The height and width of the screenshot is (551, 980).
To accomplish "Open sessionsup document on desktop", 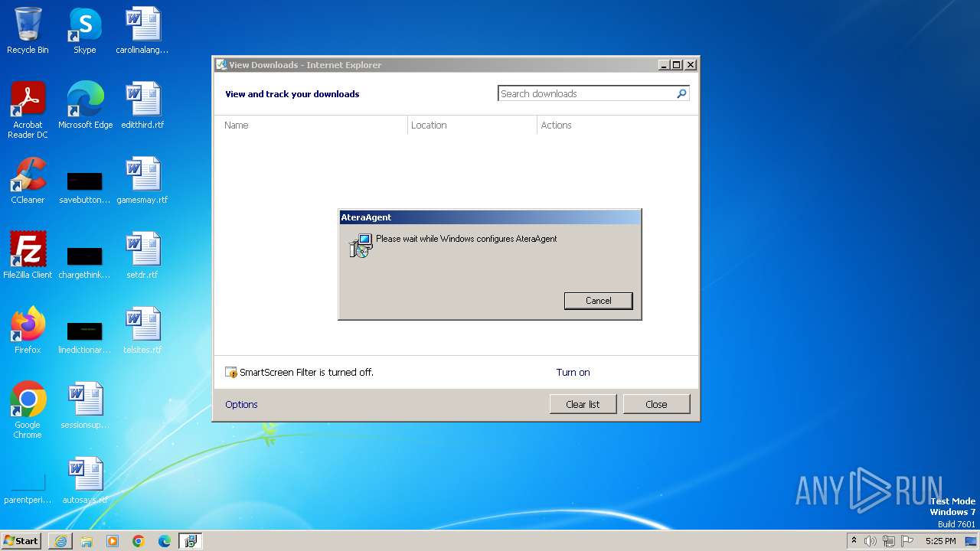I will [84, 406].
